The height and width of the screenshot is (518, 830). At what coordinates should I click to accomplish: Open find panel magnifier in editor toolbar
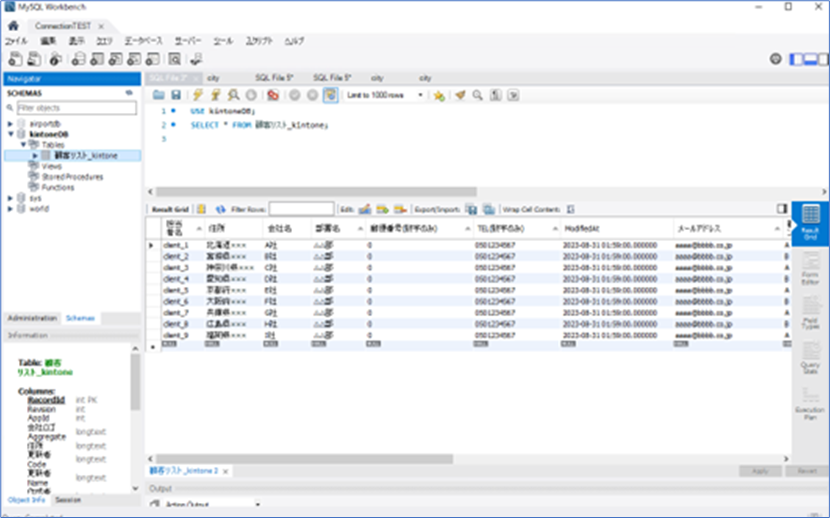pyautogui.click(x=477, y=95)
